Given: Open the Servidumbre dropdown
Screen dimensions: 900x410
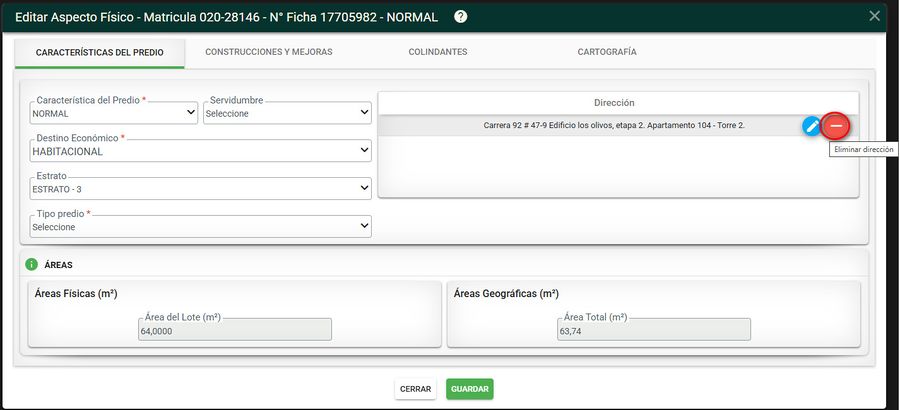Looking at the screenshot, I should coord(287,113).
